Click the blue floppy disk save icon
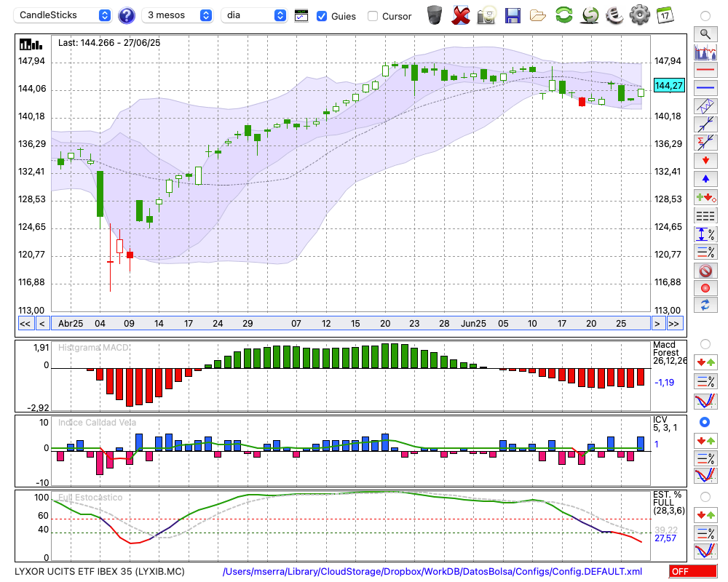Viewport: 728px width, 582px height. click(x=513, y=15)
